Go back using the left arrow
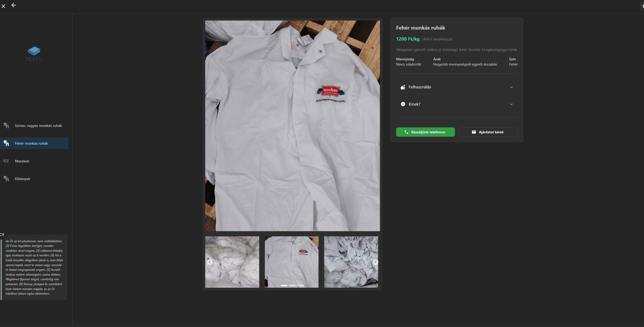Image resolution: width=644 pixels, height=327 pixels. point(14,5)
